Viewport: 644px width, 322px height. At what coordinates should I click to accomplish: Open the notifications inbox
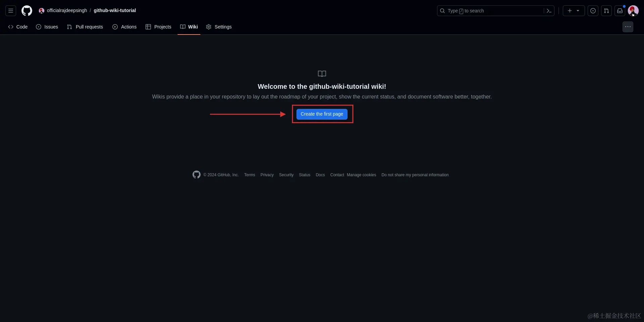tap(620, 11)
